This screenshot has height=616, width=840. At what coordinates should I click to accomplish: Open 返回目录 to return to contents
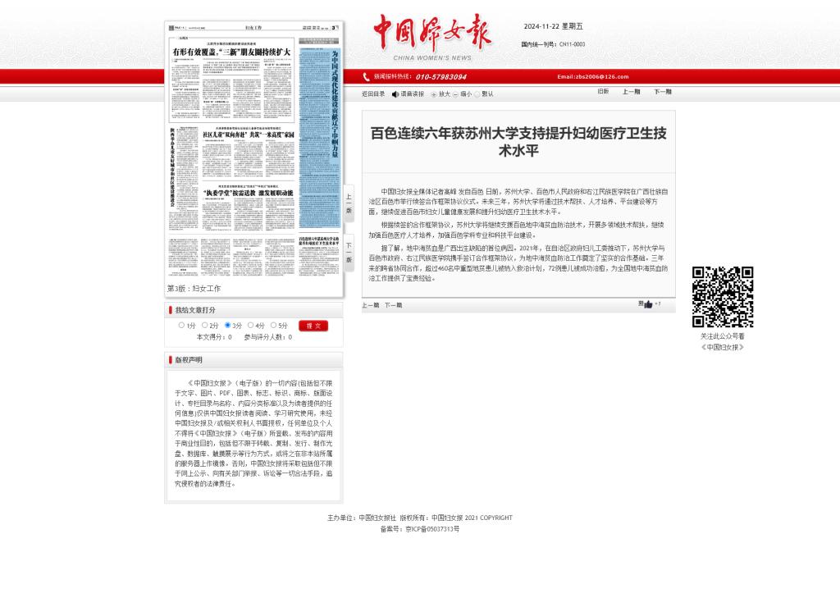373,94
